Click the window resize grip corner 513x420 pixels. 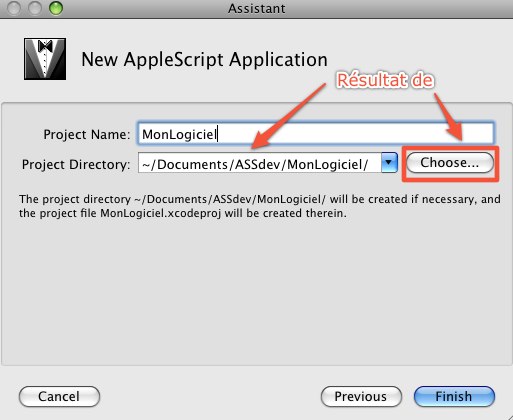tap(508, 415)
